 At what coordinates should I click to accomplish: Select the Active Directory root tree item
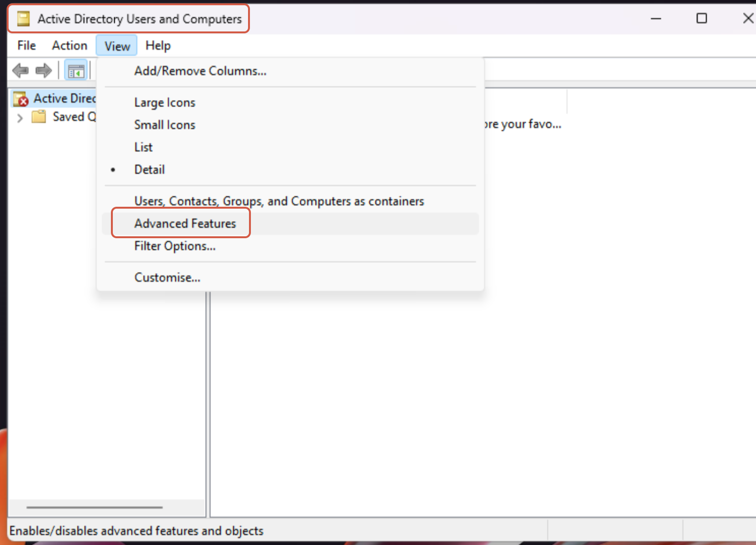click(x=64, y=99)
